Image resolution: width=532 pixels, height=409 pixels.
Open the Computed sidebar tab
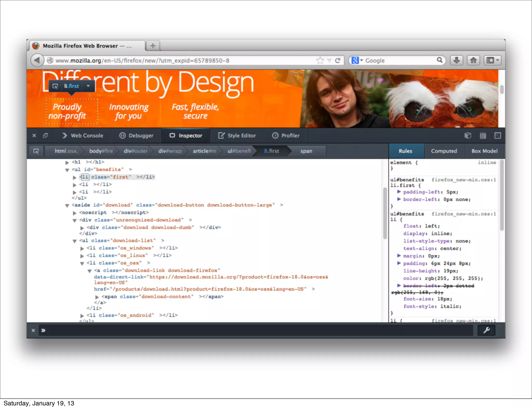[x=444, y=151]
